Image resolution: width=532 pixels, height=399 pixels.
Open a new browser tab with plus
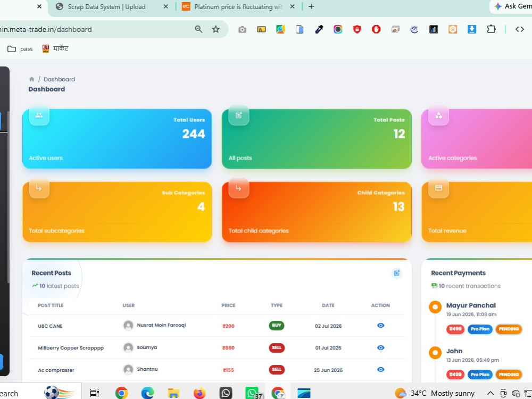pos(311,6)
